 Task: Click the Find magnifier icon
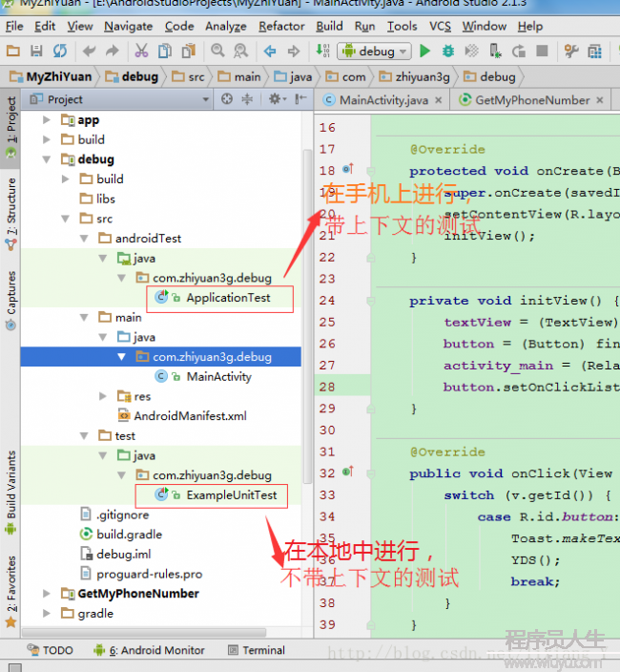[217, 51]
